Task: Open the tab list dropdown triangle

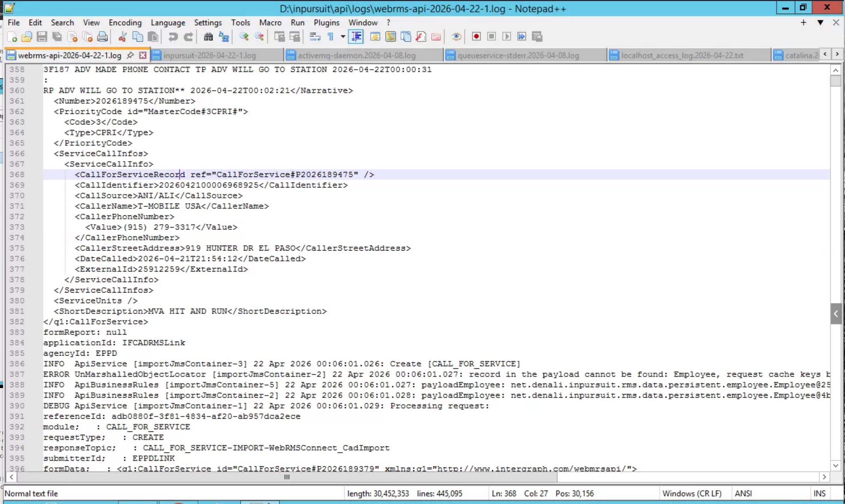Action: [x=820, y=23]
